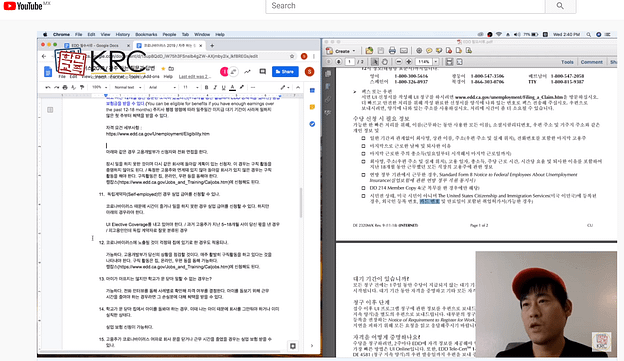Toggle bold formatting in Docs toolbar
The width and height of the screenshot is (624, 361).
(206, 87)
